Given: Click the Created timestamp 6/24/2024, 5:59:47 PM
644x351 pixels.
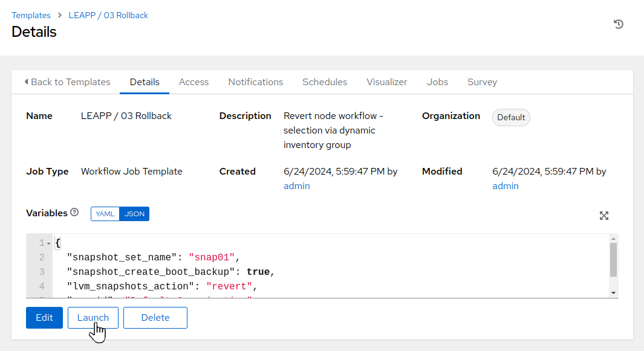Looking at the screenshot, I should (334, 171).
